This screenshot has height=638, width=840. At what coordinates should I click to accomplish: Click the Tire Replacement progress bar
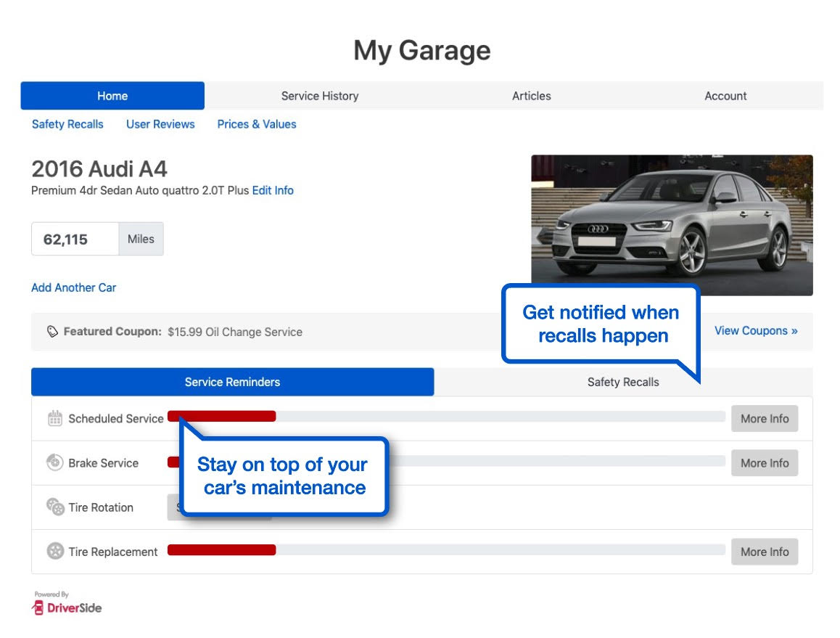click(445, 550)
